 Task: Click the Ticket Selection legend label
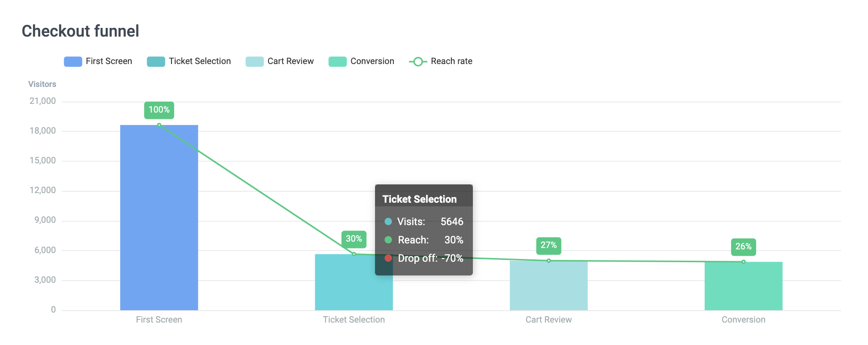coord(200,61)
